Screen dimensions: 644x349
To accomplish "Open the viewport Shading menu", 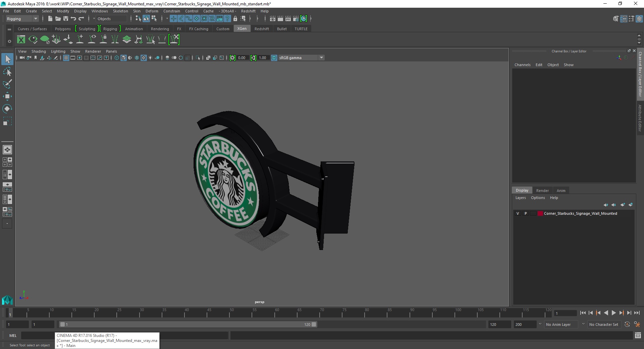I will point(39,51).
